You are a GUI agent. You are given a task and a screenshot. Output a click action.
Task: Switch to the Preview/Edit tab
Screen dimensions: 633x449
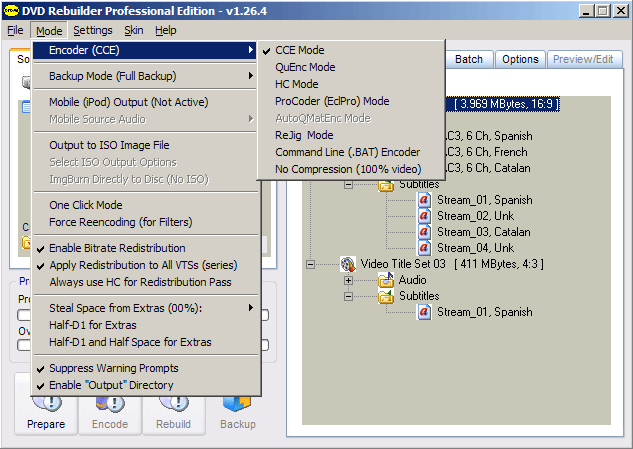click(x=583, y=59)
